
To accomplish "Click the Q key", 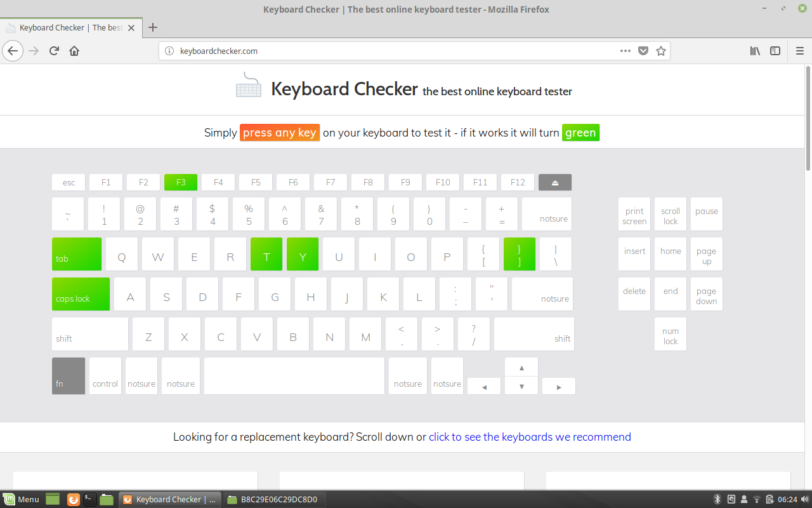I will [x=122, y=254].
